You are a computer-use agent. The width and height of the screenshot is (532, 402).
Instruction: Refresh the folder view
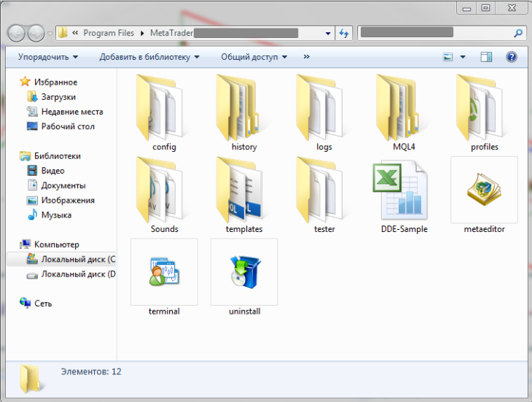click(x=344, y=33)
